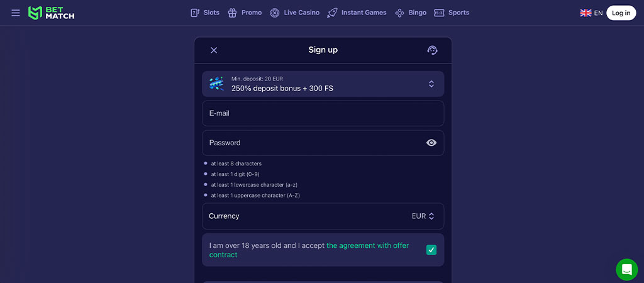Select Bingo in the navigation
Viewport: 644px width, 283px height.
(411, 13)
